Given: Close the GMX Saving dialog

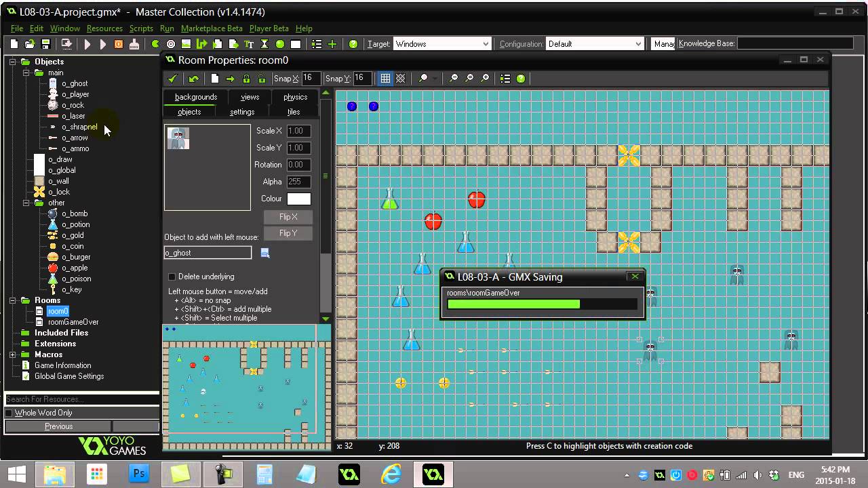Looking at the screenshot, I should pos(635,277).
